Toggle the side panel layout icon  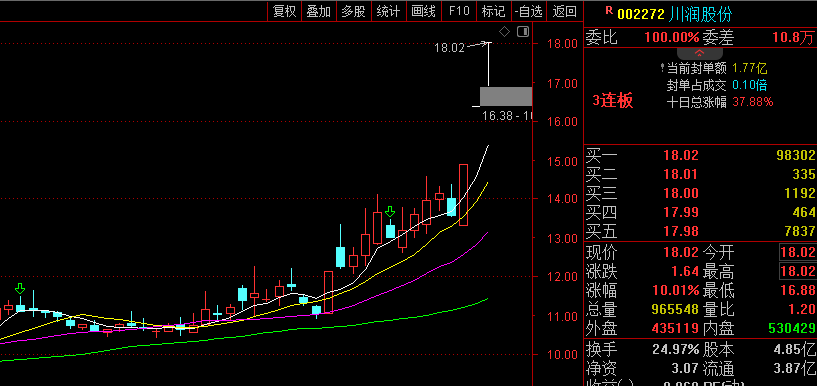click(523, 32)
